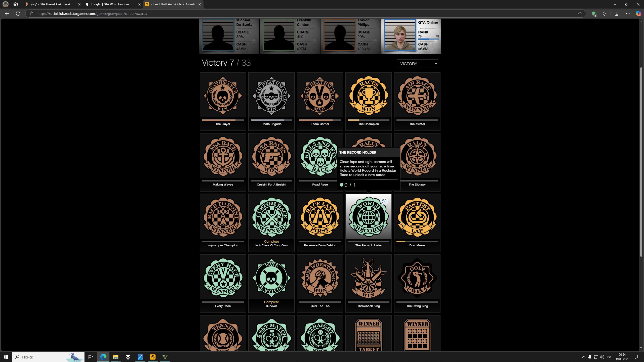
Task: Click the Making Waves sea race badge
Action: point(223,156)
